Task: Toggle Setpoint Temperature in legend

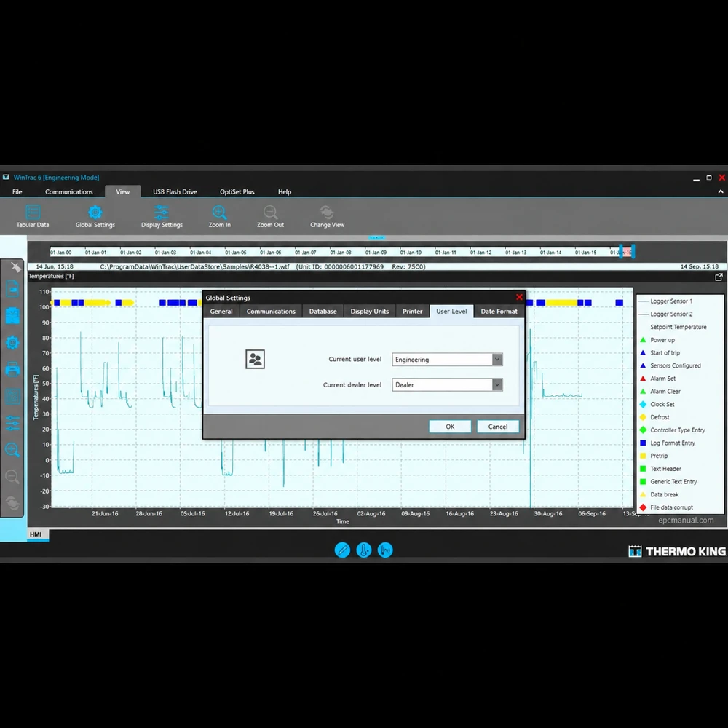Action: coord(678,327)
